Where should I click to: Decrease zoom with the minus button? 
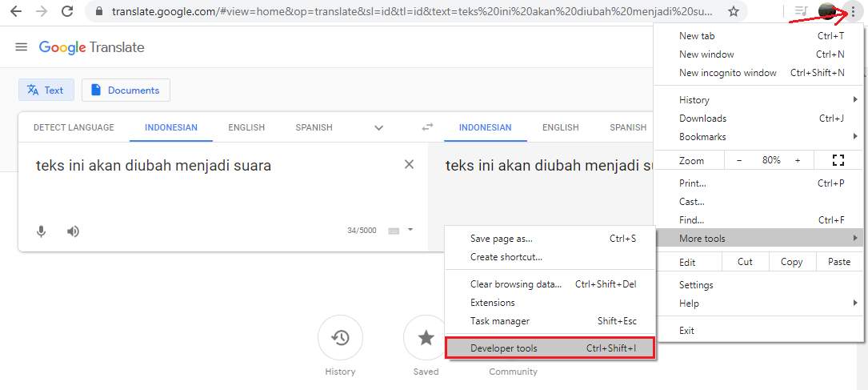point(739,160)
